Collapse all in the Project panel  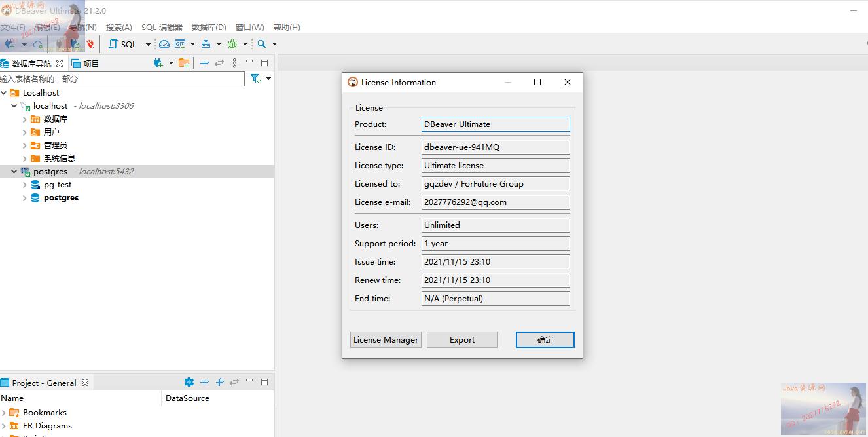click(x=204, y=382)
